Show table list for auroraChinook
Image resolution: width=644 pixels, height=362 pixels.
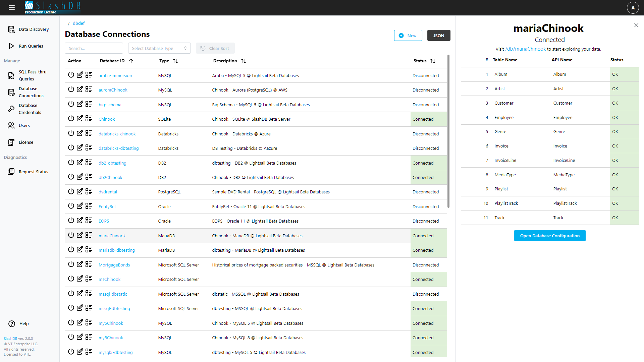pyautogui.click(x=89, y=89)
